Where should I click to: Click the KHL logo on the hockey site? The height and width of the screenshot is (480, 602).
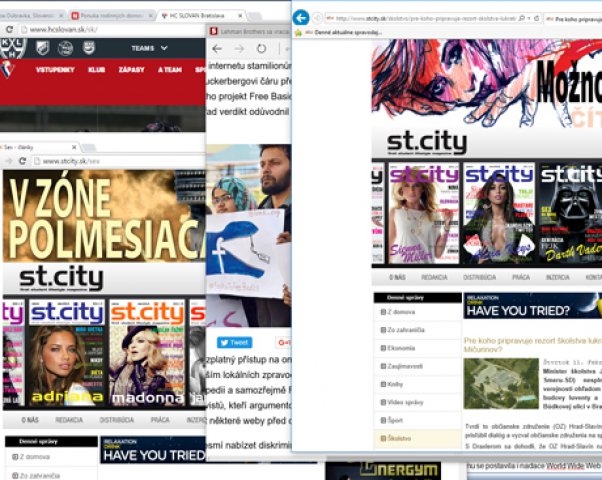(10, 47)
